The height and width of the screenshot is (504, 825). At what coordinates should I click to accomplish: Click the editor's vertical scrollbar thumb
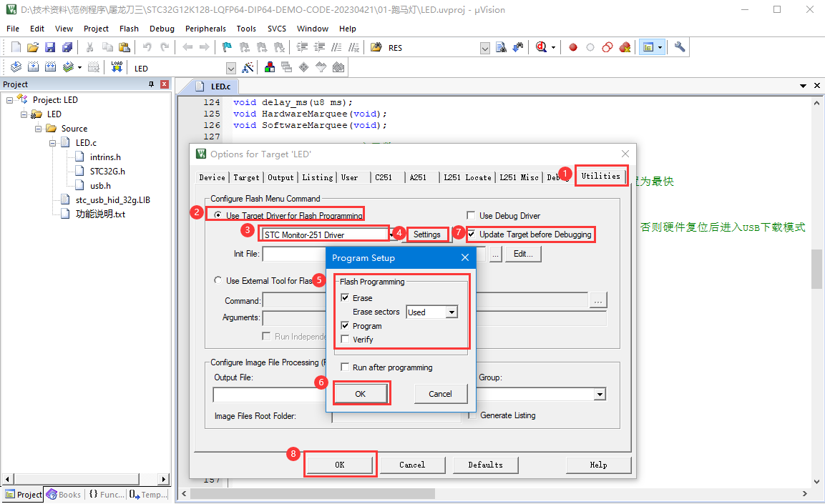coord(816,269)
